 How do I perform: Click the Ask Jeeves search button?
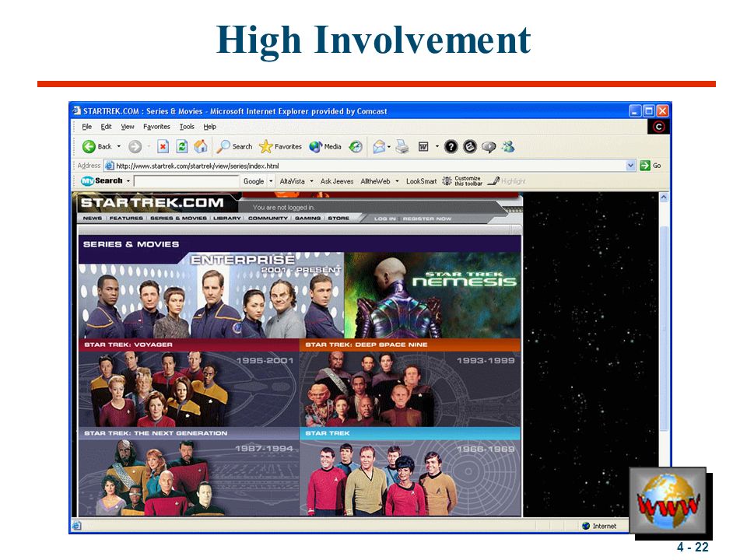[x=337, y=181]
